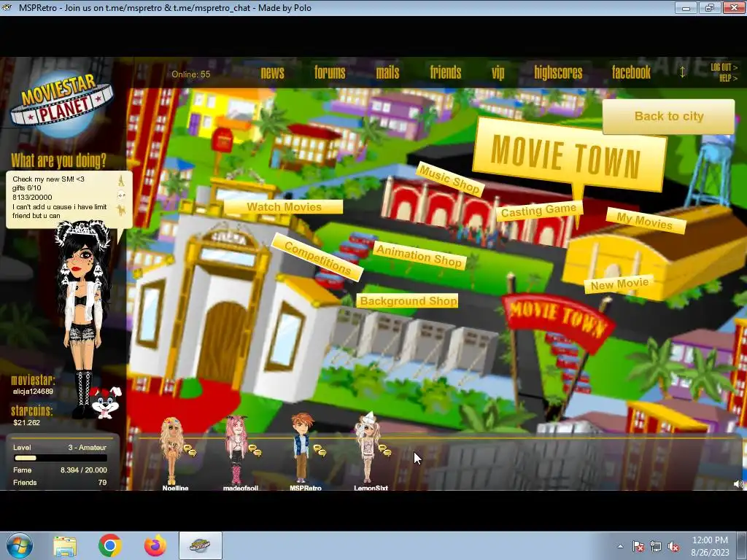Open the vip menu
747x560 pixels.
click(x=498, y=73)
